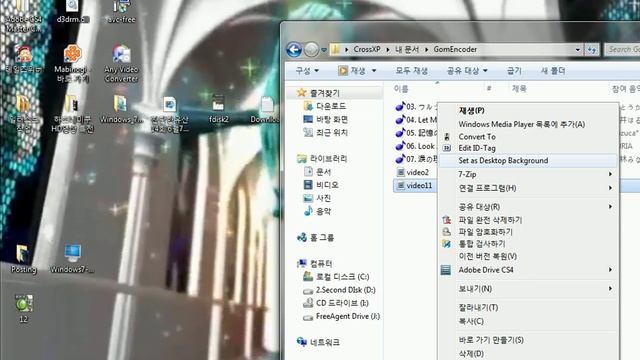Open 문서 library in navigation pane
Image resolution: width=640 pixels, height=360 pixels.
click(318, 172)
